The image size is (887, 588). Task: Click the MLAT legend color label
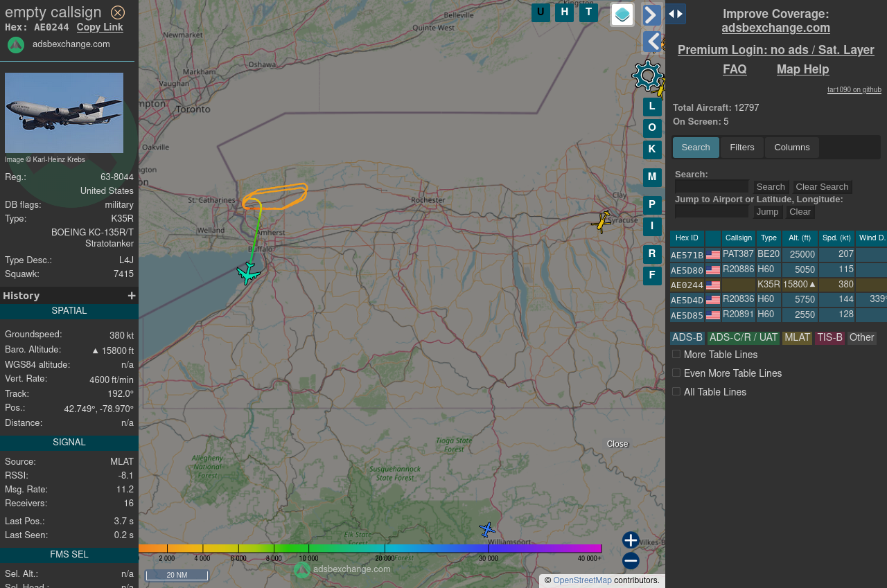coord(797,338)
